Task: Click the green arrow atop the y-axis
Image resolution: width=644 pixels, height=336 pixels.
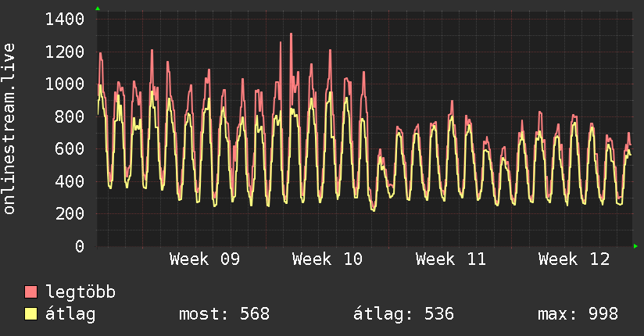Action: tap(98, 9)
